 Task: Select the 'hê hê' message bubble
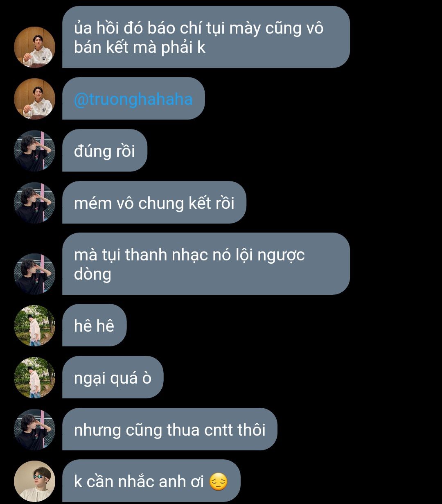pos(94,325)
